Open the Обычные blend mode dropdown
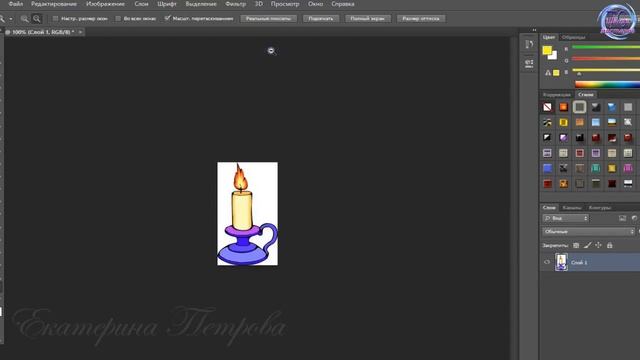This screenshot has height=360, width=640. 588,231
